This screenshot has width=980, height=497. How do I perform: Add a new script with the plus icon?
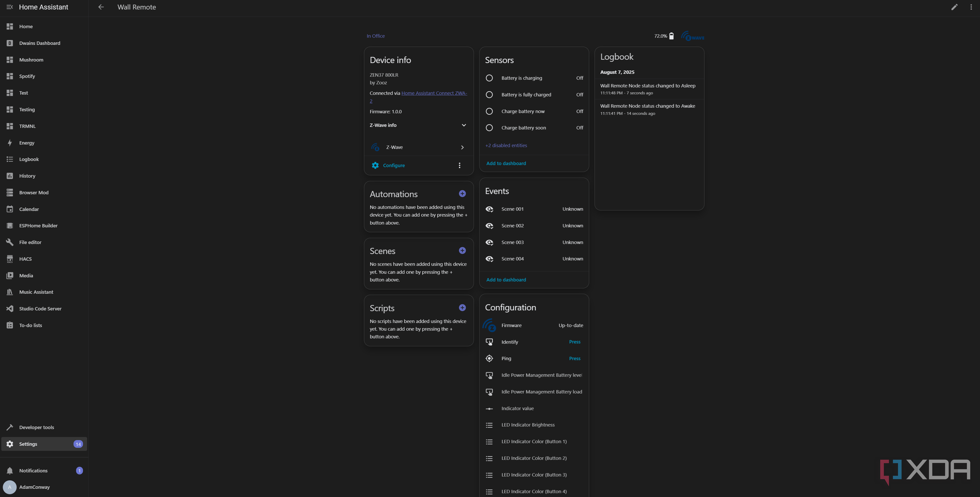(x=462, y=308)
